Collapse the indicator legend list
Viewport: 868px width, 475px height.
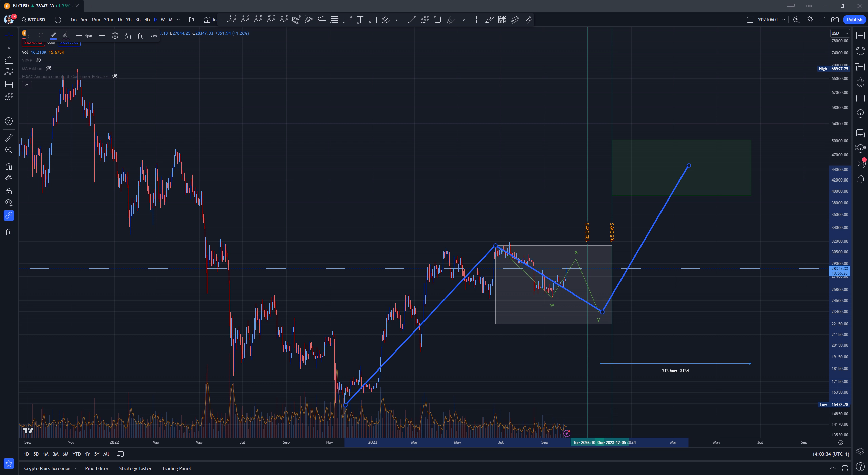27,84
